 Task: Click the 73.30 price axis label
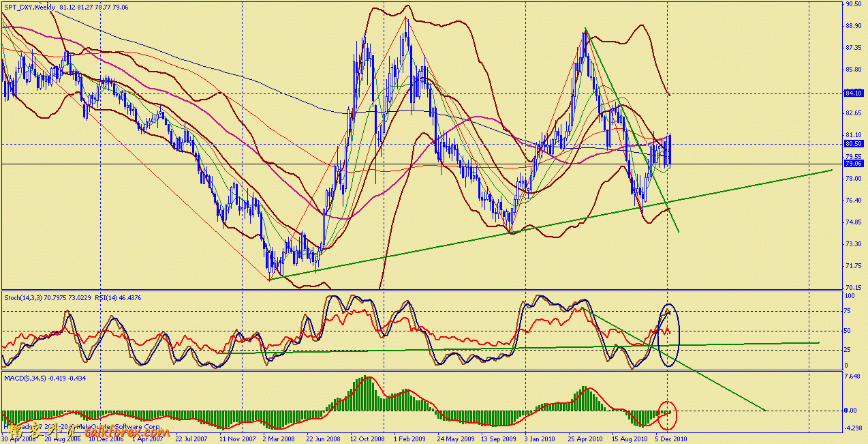(x=854, y=244)
